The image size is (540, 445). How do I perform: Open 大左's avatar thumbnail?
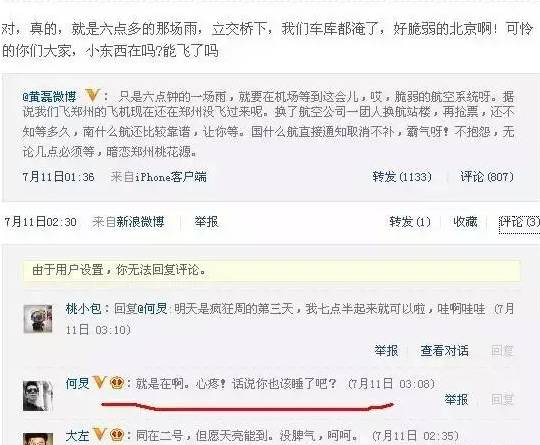38,439
